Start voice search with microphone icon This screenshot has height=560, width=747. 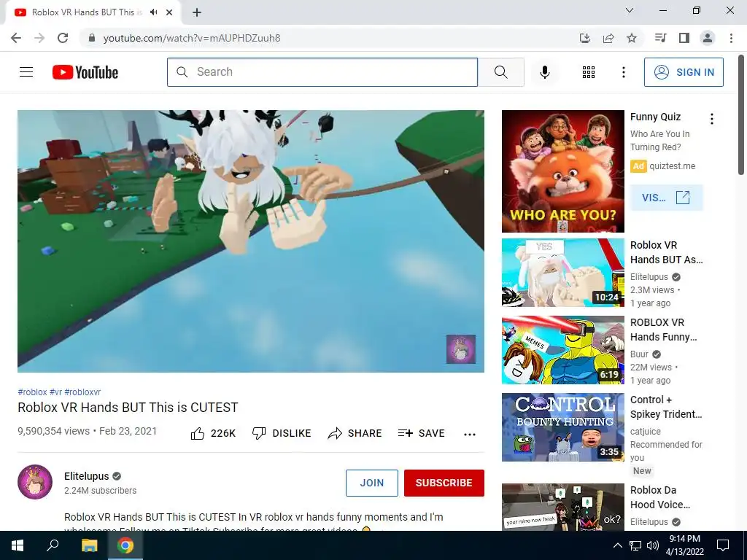pyautogui.click(x=545, y=72)
